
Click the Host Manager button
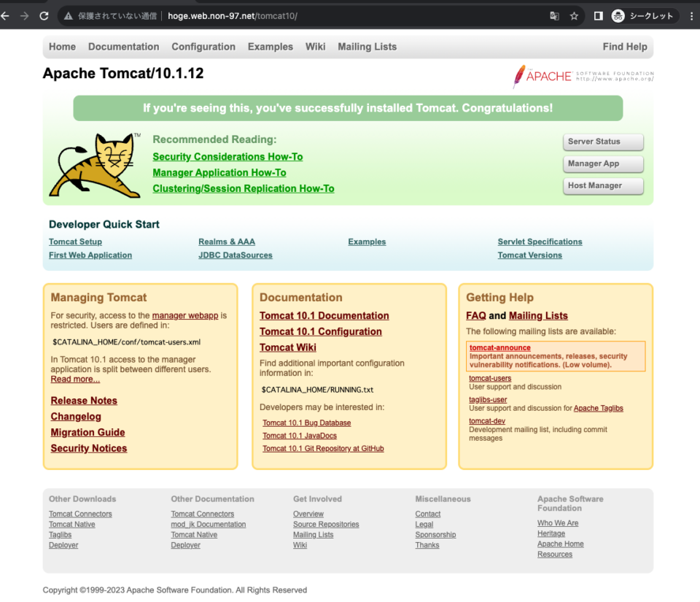tap(603, 186)
